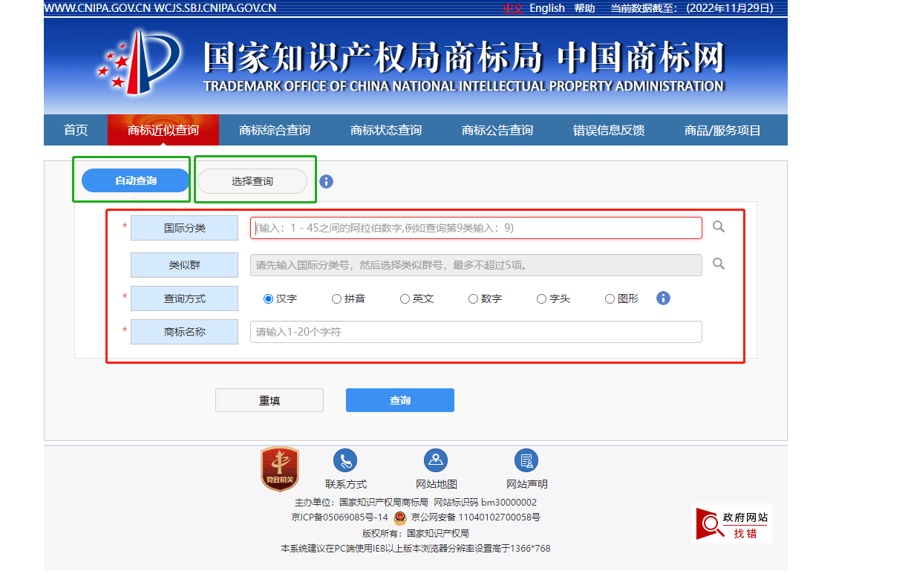
Task: Click 版权所有：国家知识产权局 text
Action: pos(416,533)
